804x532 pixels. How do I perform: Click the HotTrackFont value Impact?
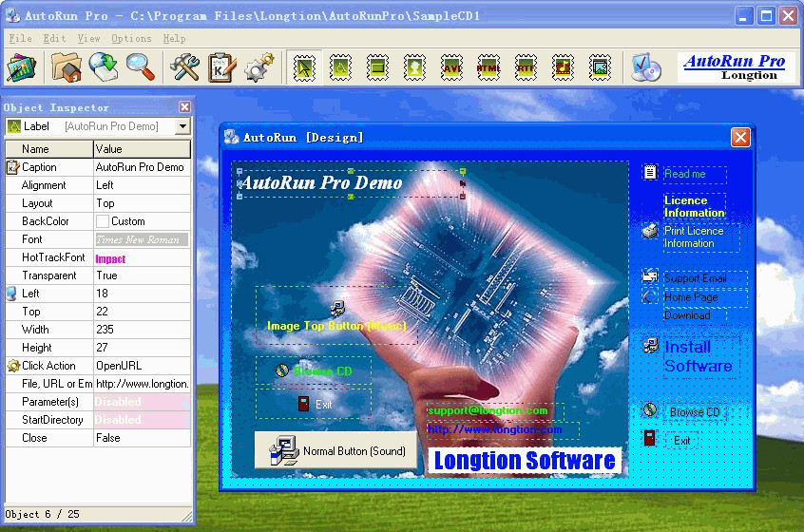pos(142,257)
